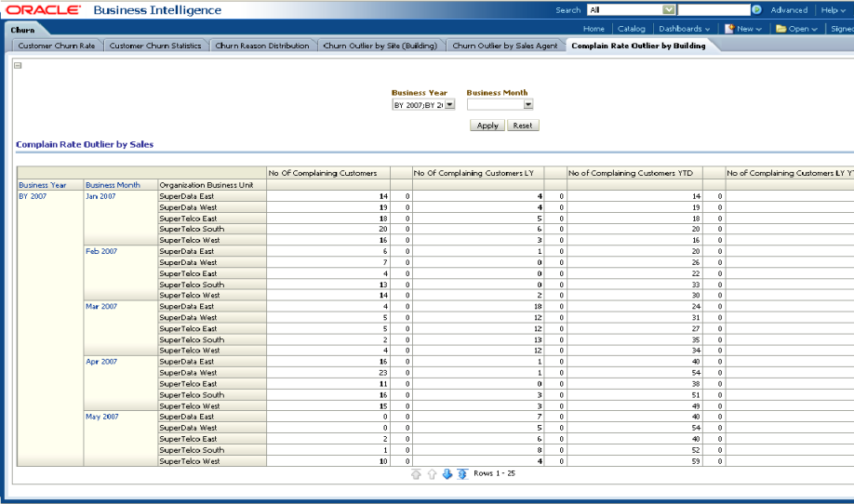The width and height of the screenshot is (854, 504).
Task: Click No Of Complaining Customers header
Action: [x=323, y=173]
